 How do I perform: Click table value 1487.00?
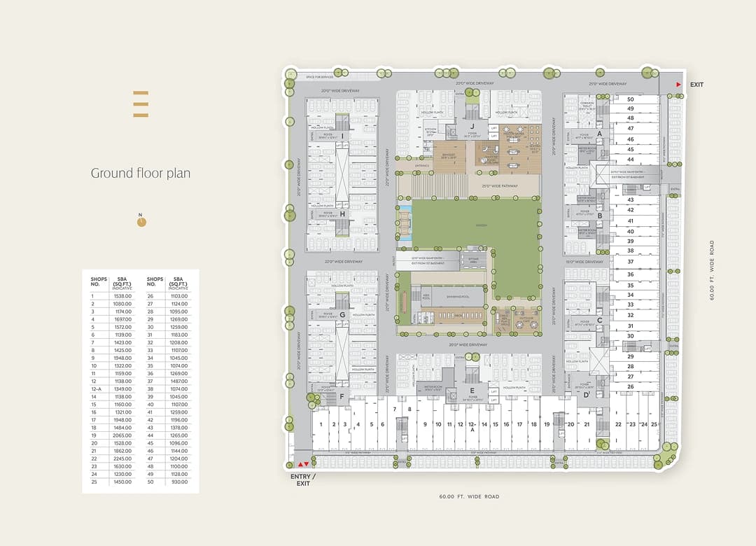click(x=179, y=381)
